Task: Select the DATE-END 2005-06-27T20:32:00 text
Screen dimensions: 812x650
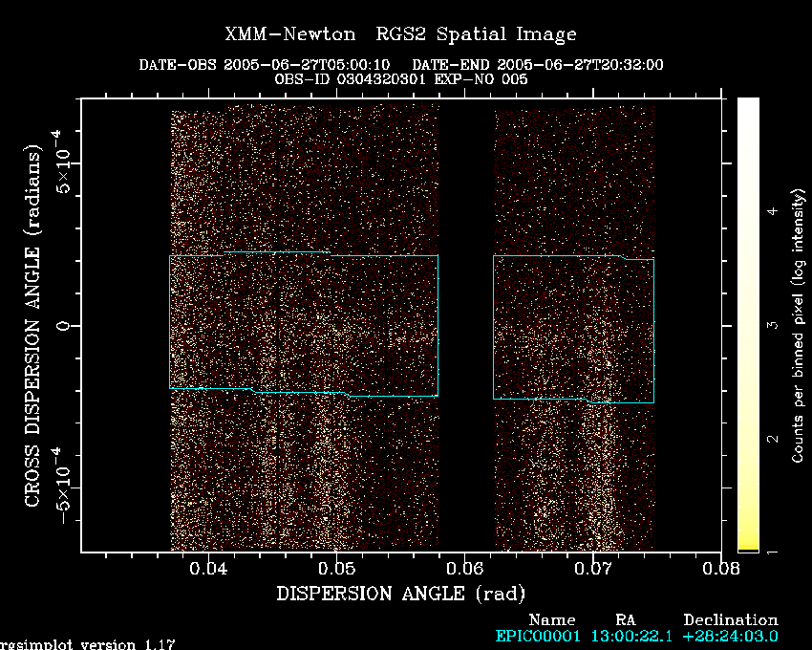Action: [537, 65]
